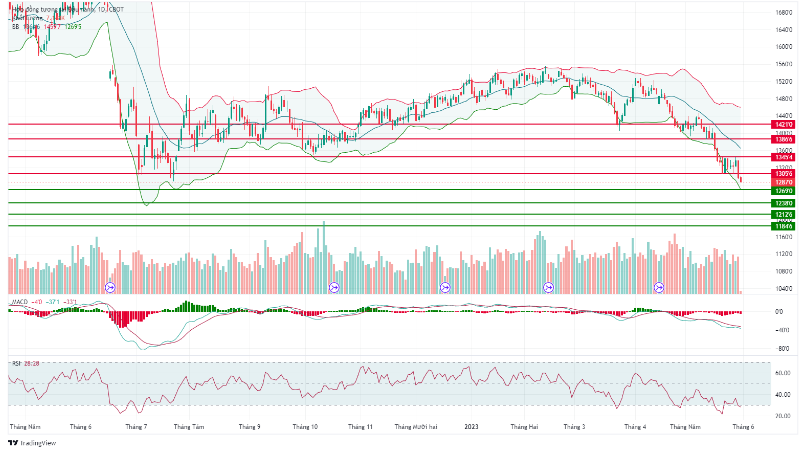The image size is (804, 453).
Task: Click the red 13056 horizontal line label
Action: tap(783, 173)
